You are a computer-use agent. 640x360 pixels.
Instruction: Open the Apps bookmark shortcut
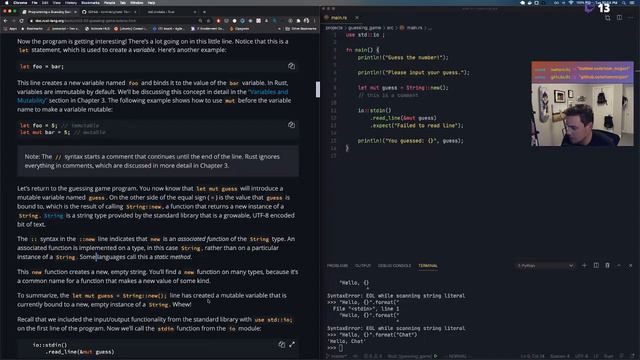tap(11, 29)
